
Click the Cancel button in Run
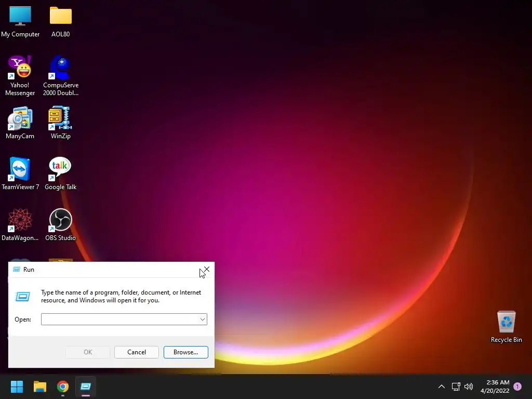pyautogui.click(x=137, y=352)
